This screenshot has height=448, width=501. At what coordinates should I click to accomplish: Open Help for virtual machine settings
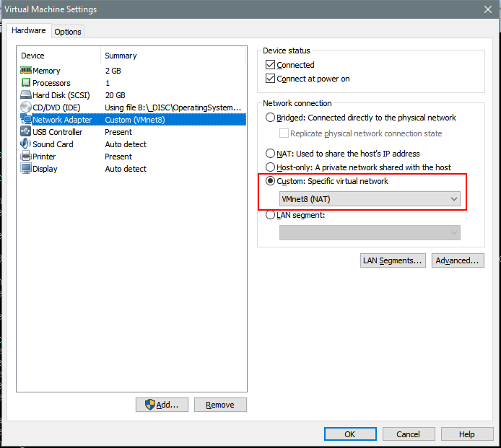[x=467, y=434]
